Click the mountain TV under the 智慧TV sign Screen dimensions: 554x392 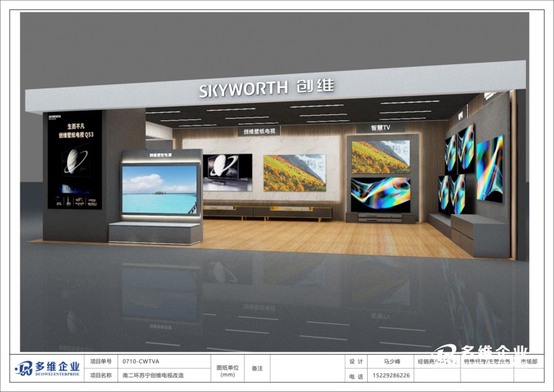(380, 157)
